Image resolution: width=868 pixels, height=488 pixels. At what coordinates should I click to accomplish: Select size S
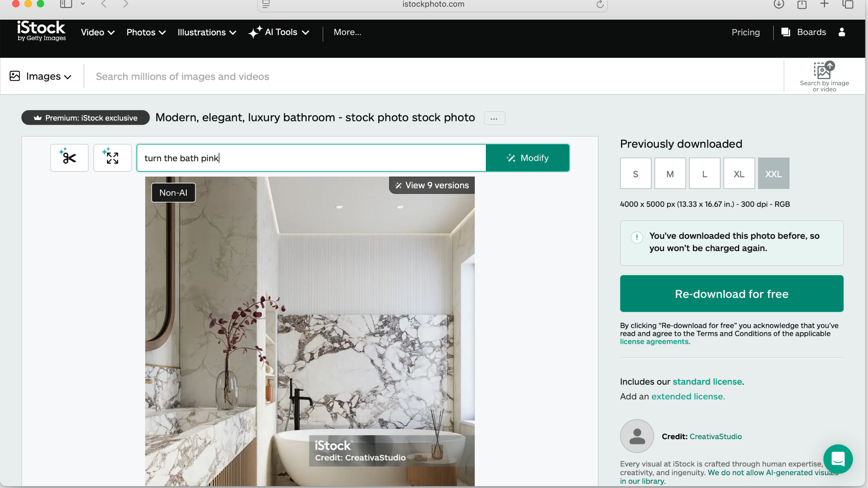(635, 173)
